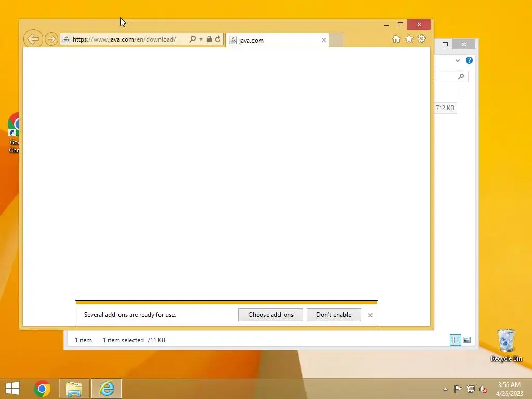Click the muted volume speaker icon

(x=483, y=389)
